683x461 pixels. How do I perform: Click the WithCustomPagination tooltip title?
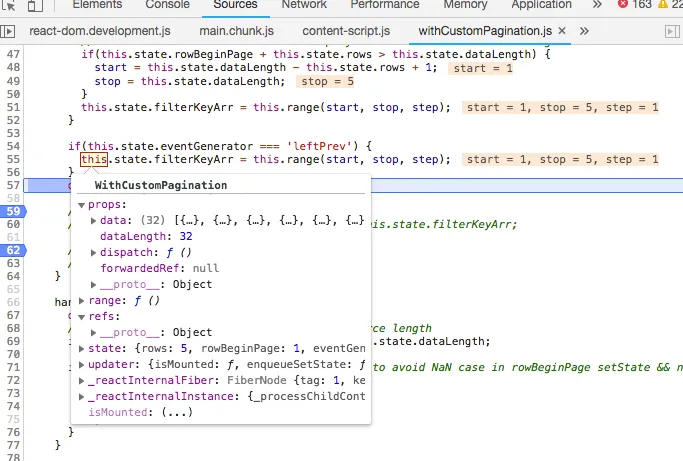pos(161,185)
